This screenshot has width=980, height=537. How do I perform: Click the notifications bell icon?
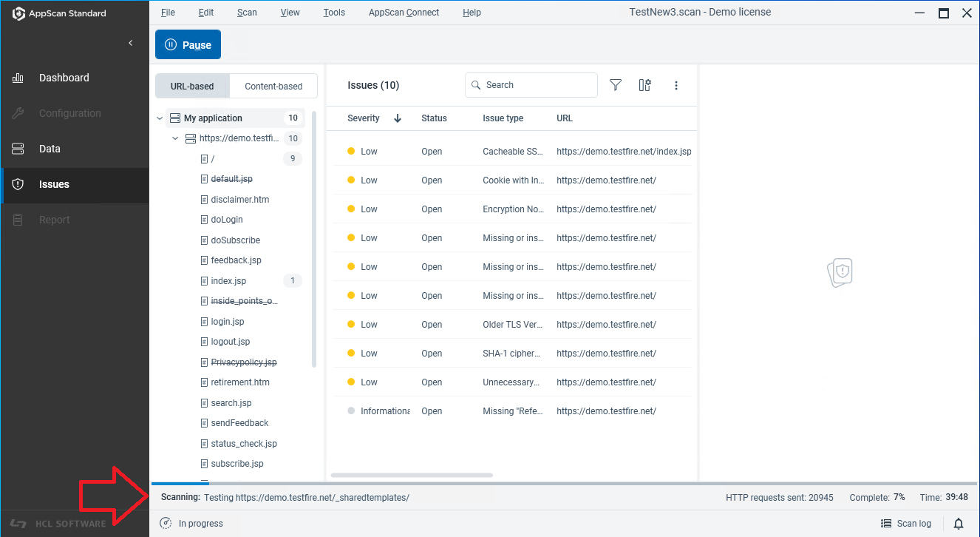pyautogui.click(x=959, y=524)
